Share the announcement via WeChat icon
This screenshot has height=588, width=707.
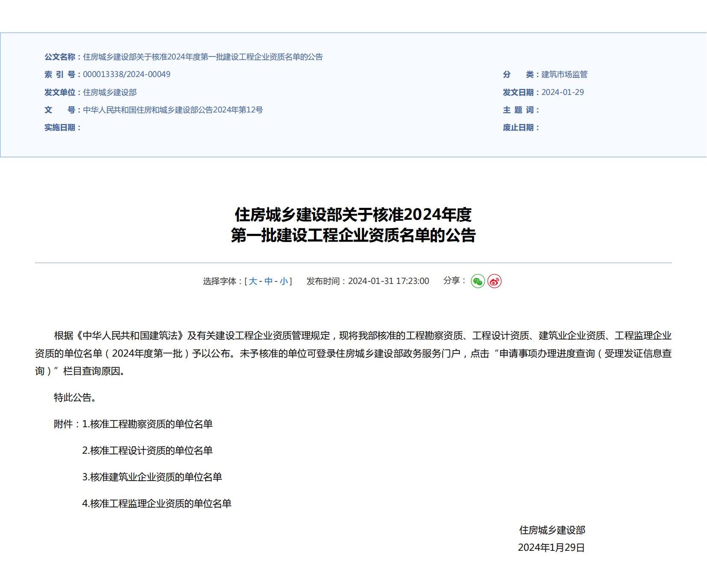point(478,281)
